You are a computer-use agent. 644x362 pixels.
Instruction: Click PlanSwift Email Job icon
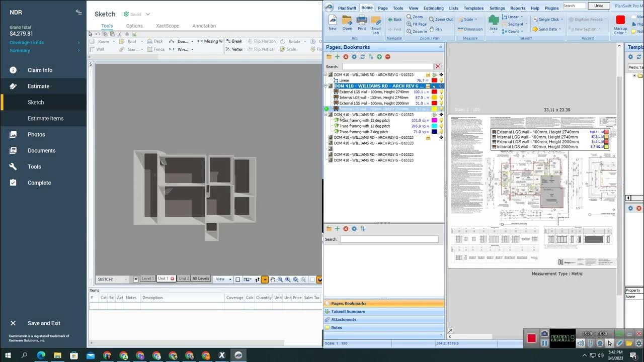[376, 24]
